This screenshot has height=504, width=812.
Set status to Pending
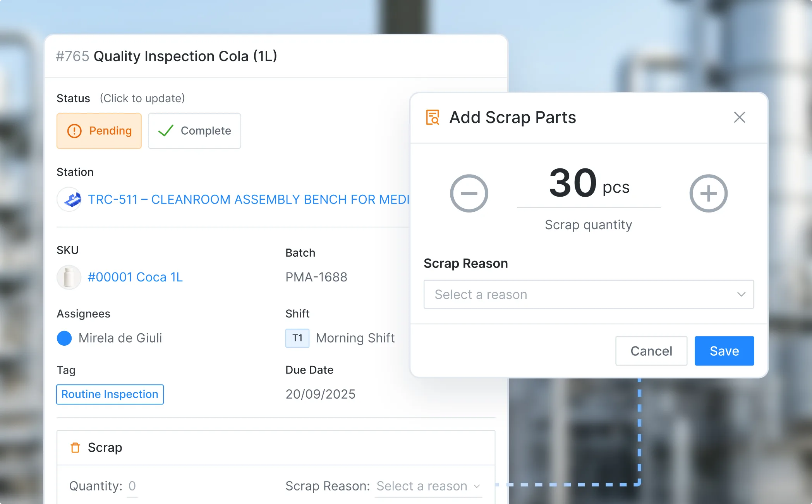(99, 131)
